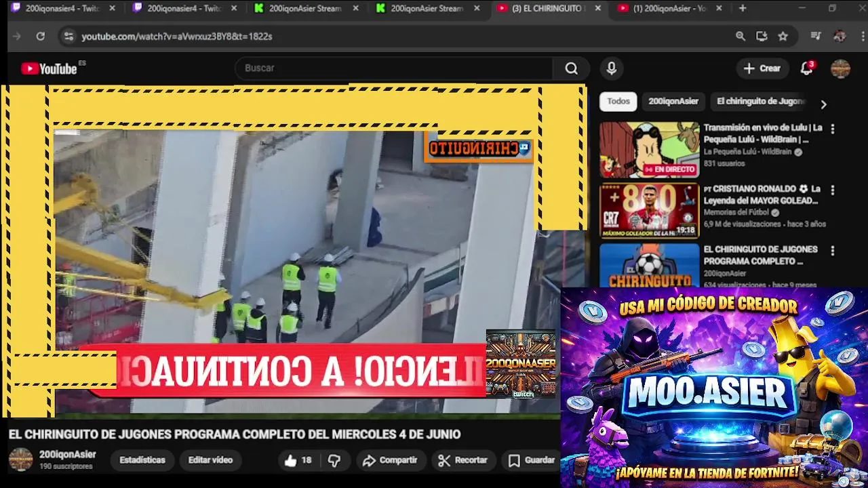Viewport: 868px width, 488px height.
Task: Open the media controls icon in Chrome toolbar
Action: pos(816,37)
